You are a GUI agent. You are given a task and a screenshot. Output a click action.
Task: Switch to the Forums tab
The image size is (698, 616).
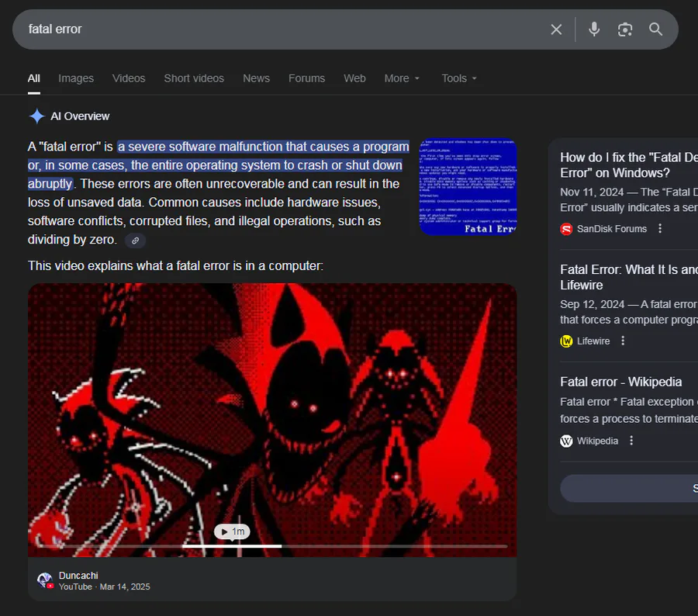306,78
